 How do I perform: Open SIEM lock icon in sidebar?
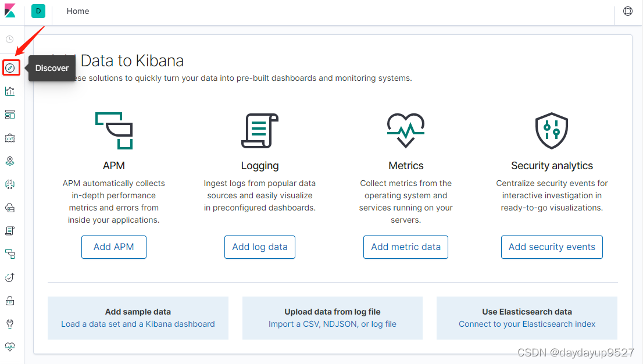coord(10,301)
